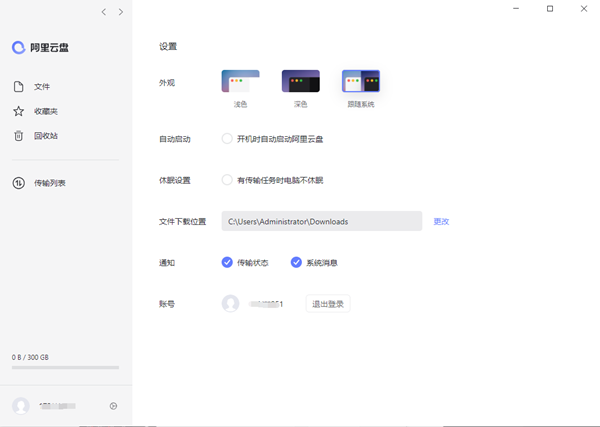This screenshot has width=600, height=427.
Task: Open the Transfer List icon
Action: (19, 183)
